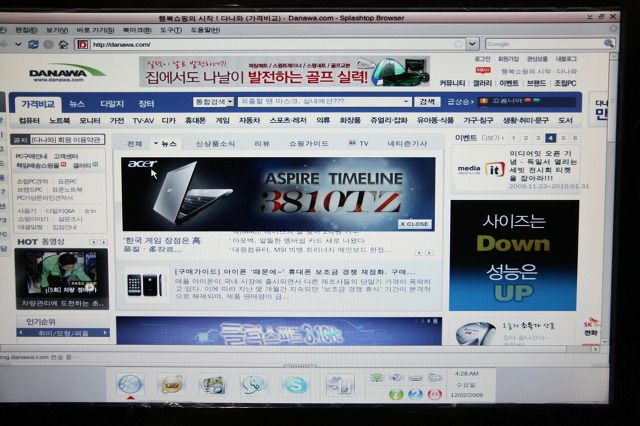Image resolution: width=640 pixels, height=426 pixels.
Task: Open the 모니터 category link
Action: (x=90, y=120)
